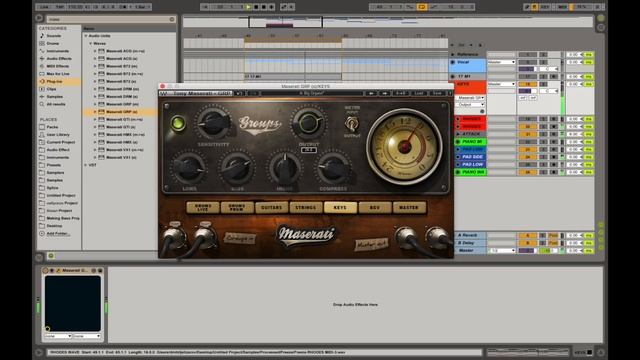Click the Lows knob
This screenshot has width=640, height=360.
[189, 168]
